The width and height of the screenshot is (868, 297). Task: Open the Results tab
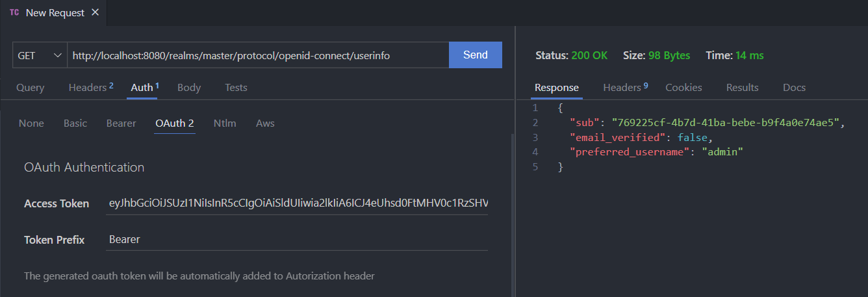(742, 88)
